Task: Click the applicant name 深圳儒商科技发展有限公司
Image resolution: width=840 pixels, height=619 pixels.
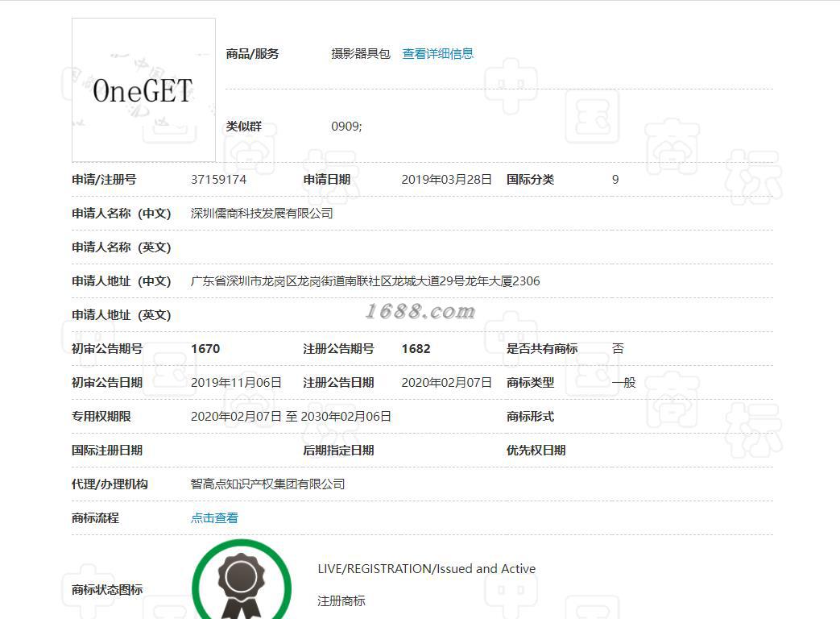Action: click(x=262, y=214)
